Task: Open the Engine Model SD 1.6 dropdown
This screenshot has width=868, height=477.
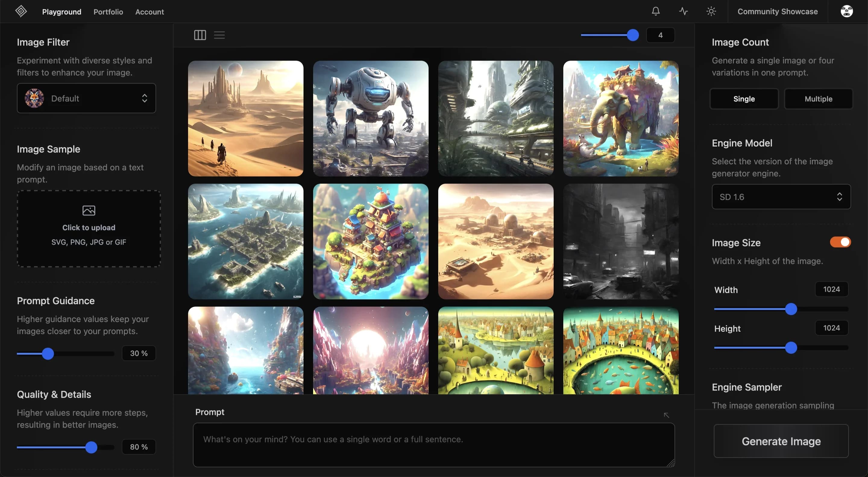Action: pos(781,196)
